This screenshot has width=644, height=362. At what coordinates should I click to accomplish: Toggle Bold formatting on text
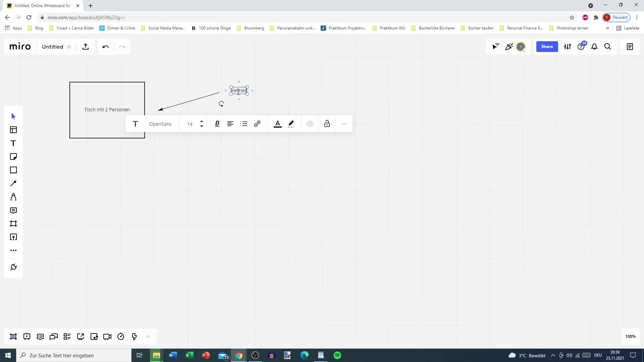(217, 124)
